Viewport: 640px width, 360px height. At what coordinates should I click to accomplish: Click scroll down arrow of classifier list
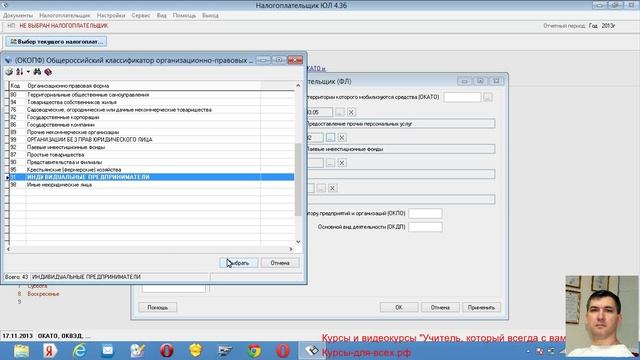coord(298,242)
